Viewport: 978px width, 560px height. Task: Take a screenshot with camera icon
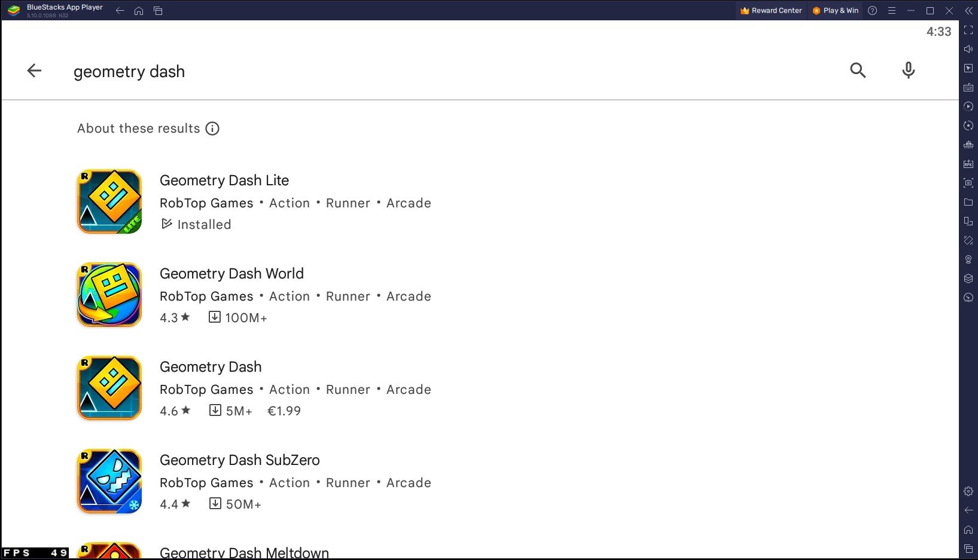pyautogui.click(x=968, y=183)
